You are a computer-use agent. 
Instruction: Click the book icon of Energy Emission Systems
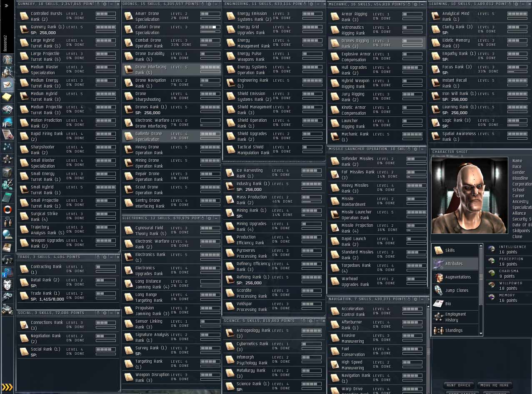(x=231, y=16)
